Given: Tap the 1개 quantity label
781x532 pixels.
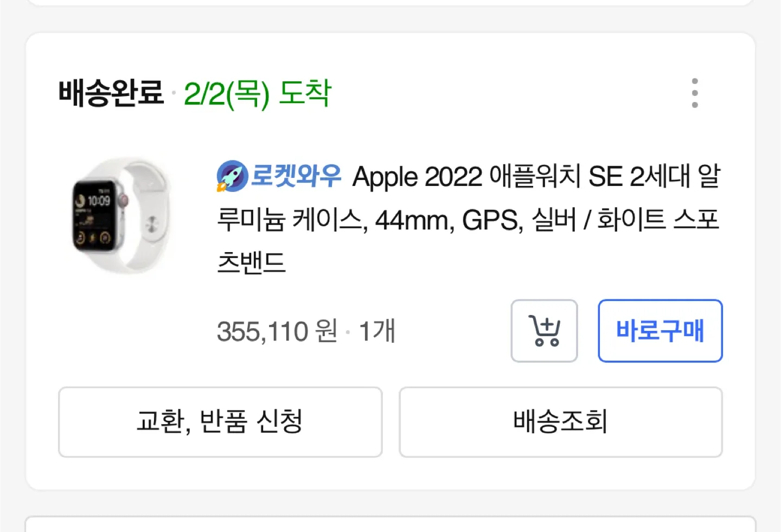Looking at the screenshot, I should (x=377, y=331).
